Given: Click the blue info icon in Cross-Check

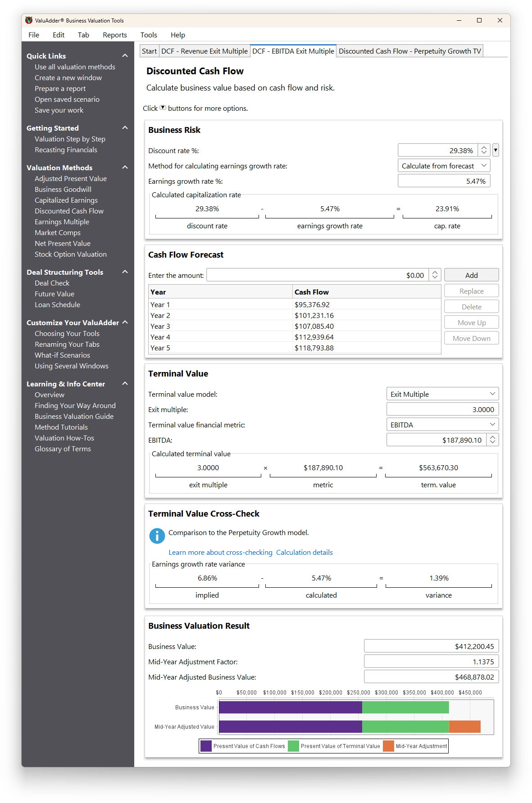Looking at the screenshot, I should tap(157, 536).
